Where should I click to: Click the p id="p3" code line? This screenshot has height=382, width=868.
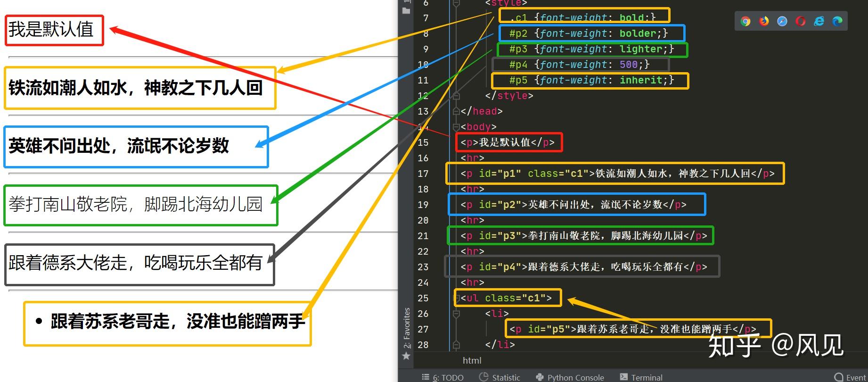tap(584, 236)
